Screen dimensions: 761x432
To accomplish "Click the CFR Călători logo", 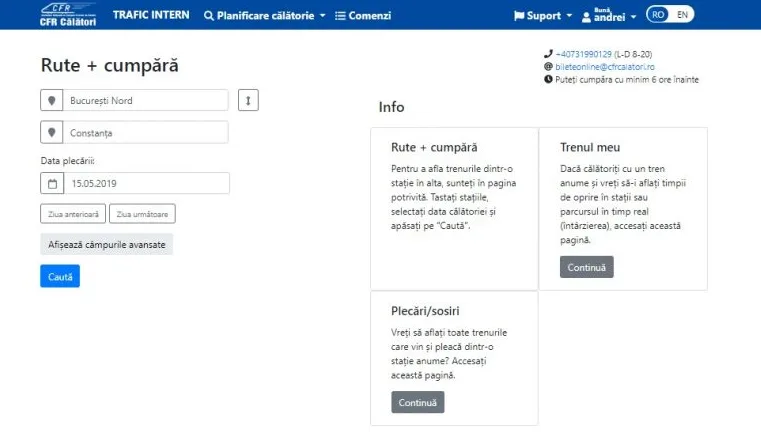I will 68,14.
